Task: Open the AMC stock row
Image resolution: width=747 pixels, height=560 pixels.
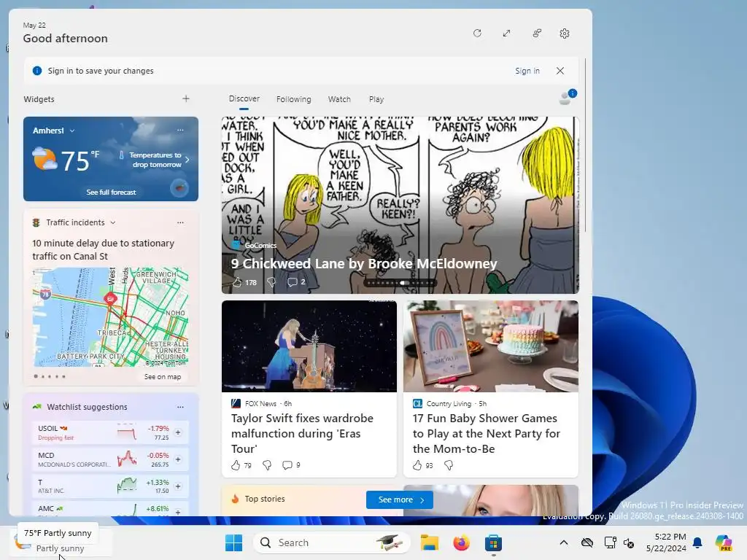Action: tap(111, 508)
